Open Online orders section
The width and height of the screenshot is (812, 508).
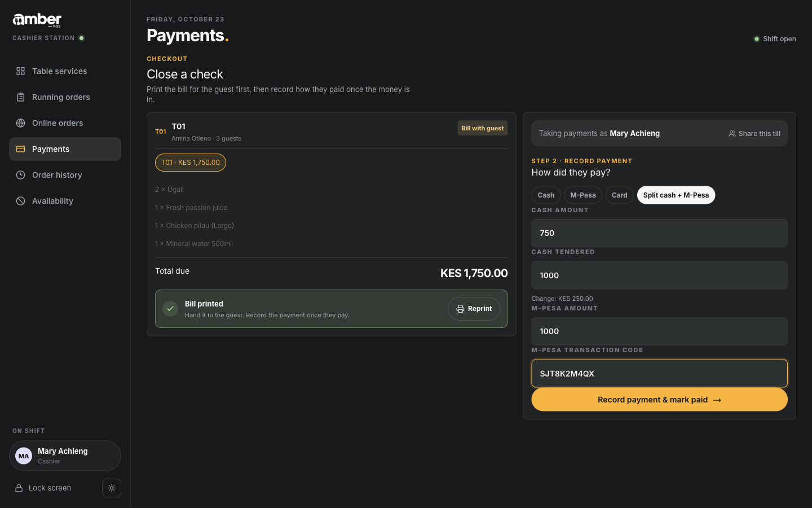65,123
